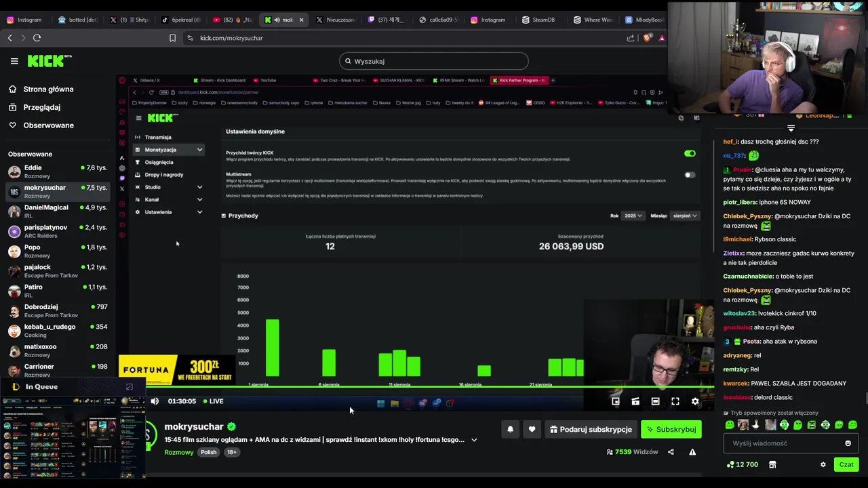Click browser share icon in address bar
The width and height of the screenshot is (868, 488).
click(x=631, y=38)
